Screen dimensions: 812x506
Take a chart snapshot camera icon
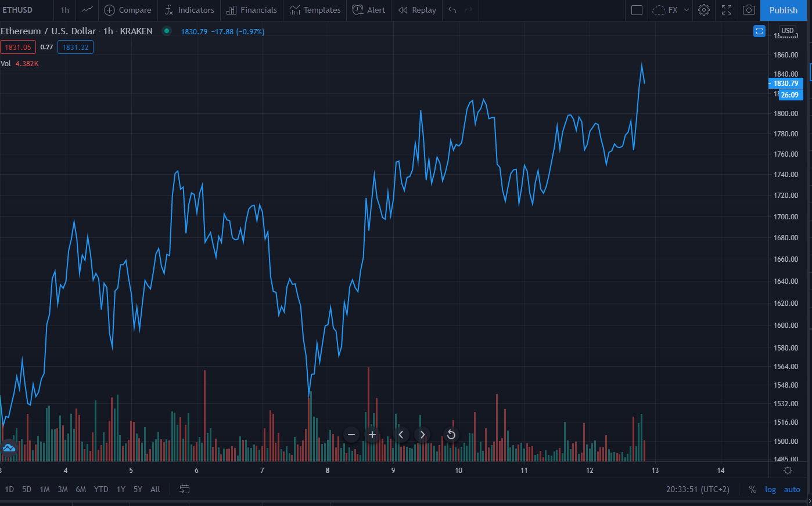pos(749,10)
